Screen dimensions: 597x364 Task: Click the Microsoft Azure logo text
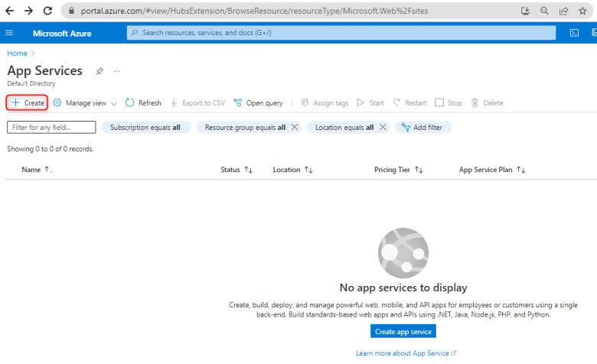pyautogui.click(x=62, y=34)
